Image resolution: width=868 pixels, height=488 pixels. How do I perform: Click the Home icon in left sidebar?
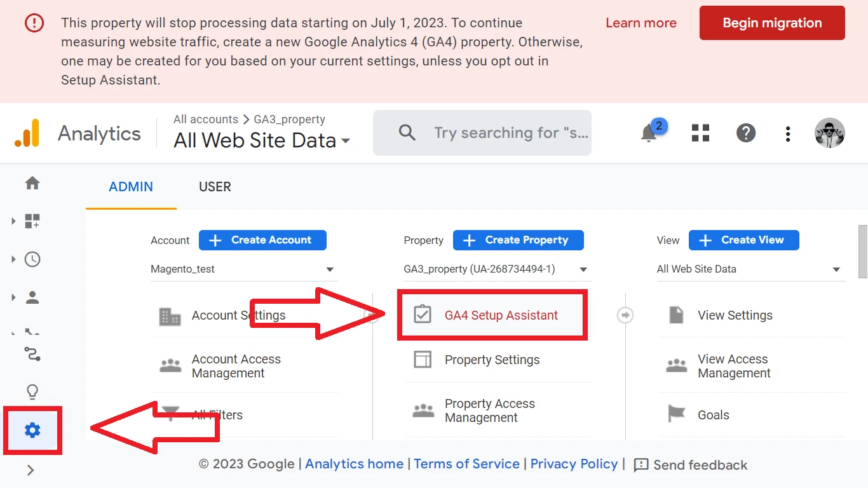[x=32, y=184]
